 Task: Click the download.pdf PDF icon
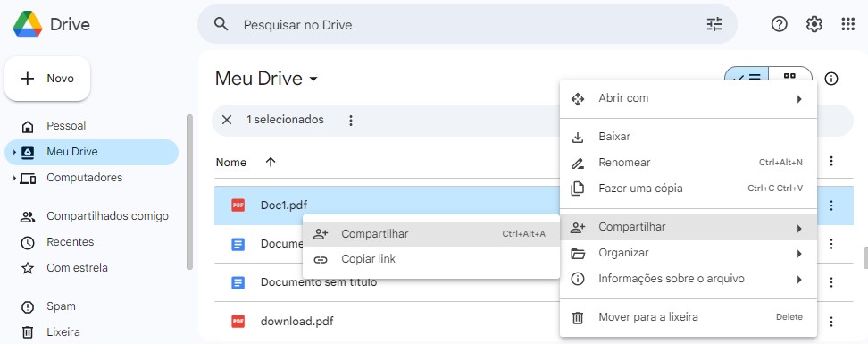coord(238,322)
